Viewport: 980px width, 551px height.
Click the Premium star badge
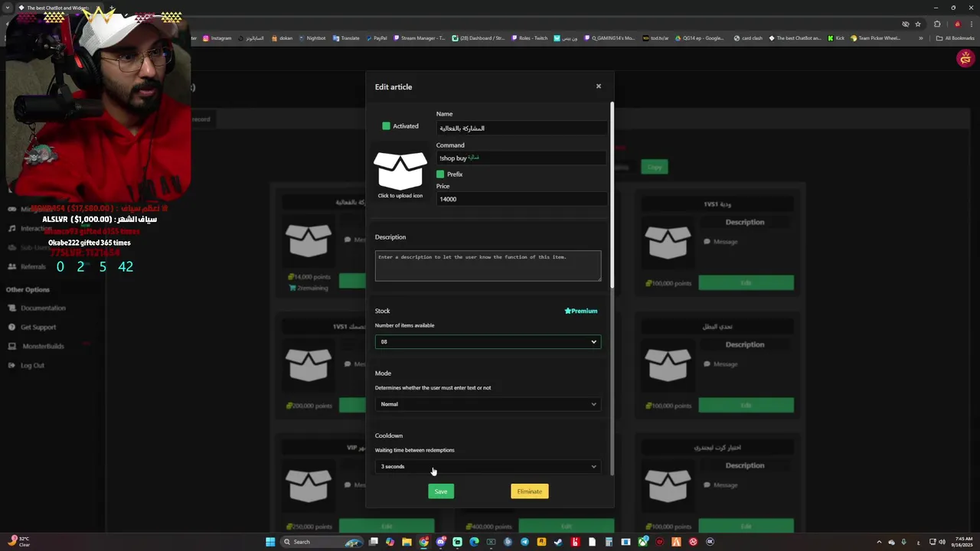click(581, 311)
